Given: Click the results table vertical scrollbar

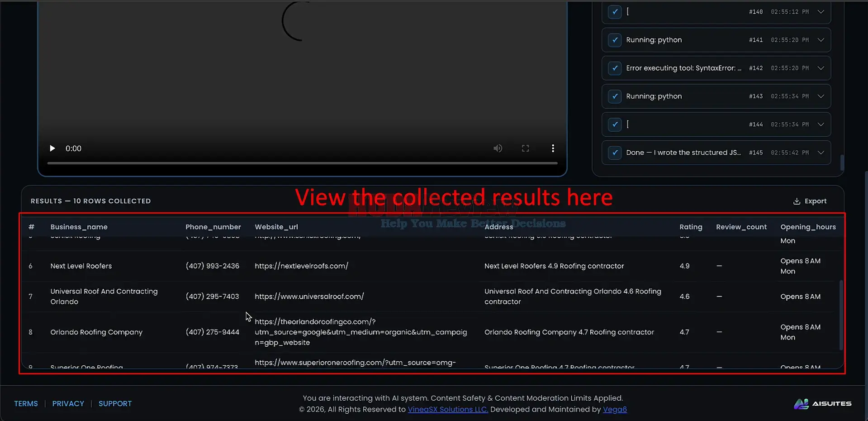Looking at the screenshot, I should [x=841, y=315].
